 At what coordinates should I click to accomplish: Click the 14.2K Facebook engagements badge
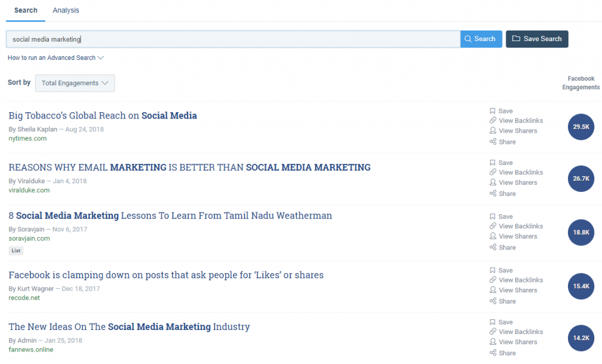click(x=581, y=338)
